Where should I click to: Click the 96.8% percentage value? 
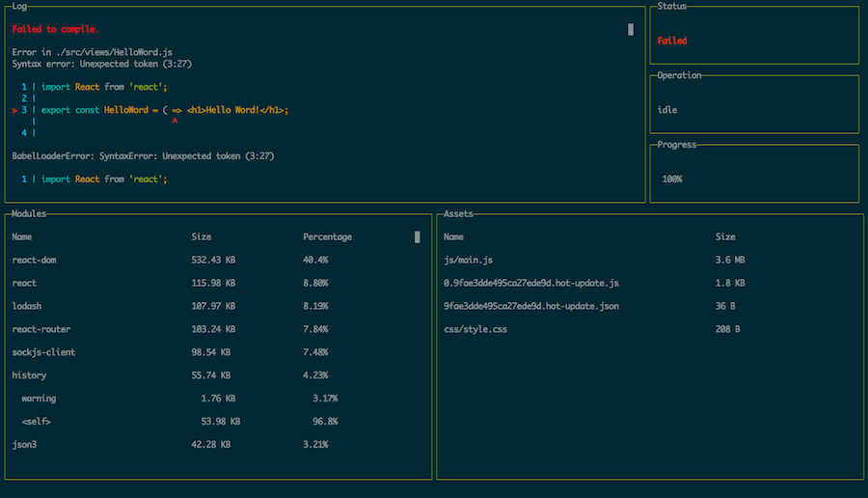pos(325,422)
